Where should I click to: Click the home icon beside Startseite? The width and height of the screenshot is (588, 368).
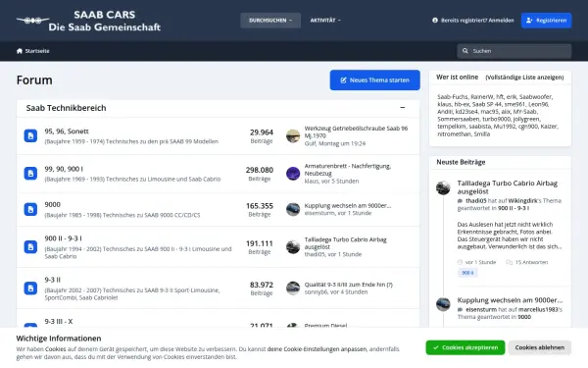[20, 51]
